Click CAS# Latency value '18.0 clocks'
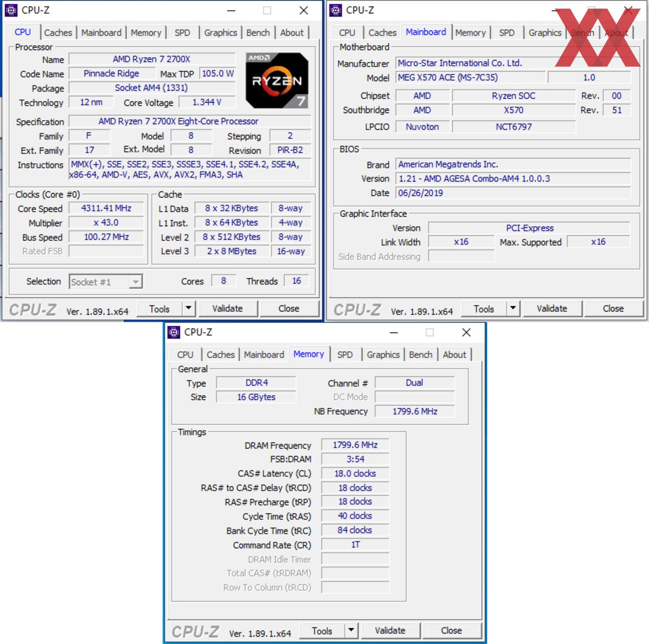Image resolution: width=649 pixels, height=644 pixels. coord(355,474)
